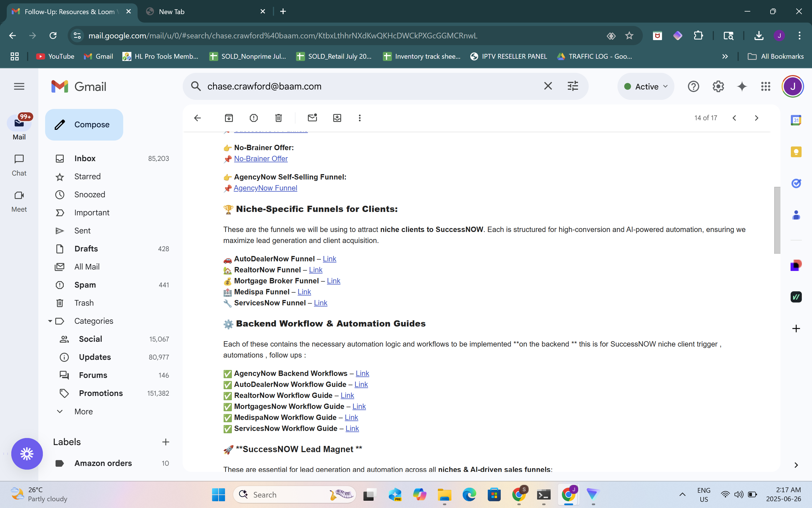This screenshot has width=812, height=508.
Task: Open Google Account avatar in Gmail
Action: tap(793, 87)
